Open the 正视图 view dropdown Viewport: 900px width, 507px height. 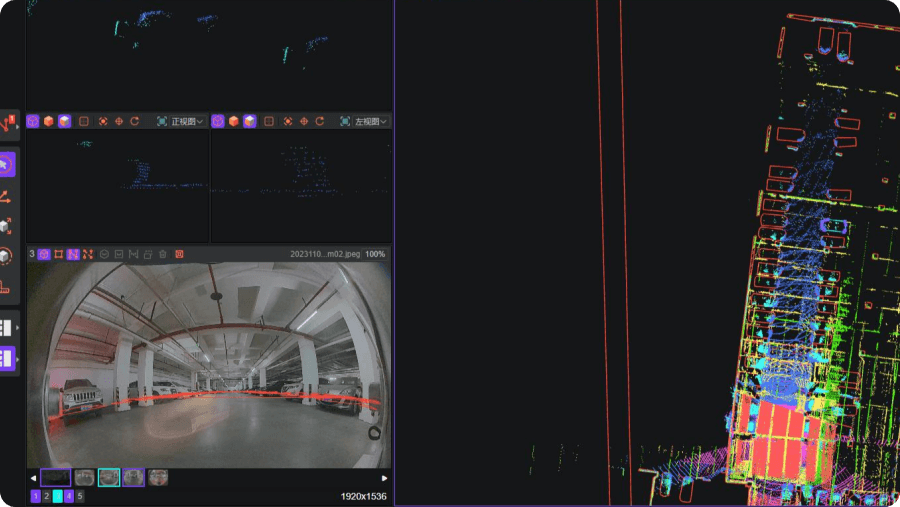188,122
